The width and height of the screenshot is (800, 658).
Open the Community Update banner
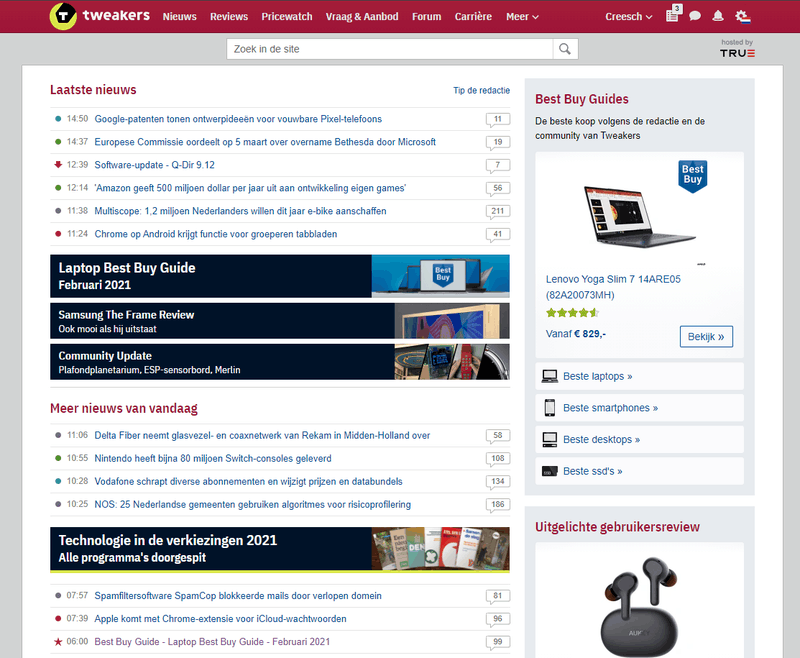pos(280,362)
